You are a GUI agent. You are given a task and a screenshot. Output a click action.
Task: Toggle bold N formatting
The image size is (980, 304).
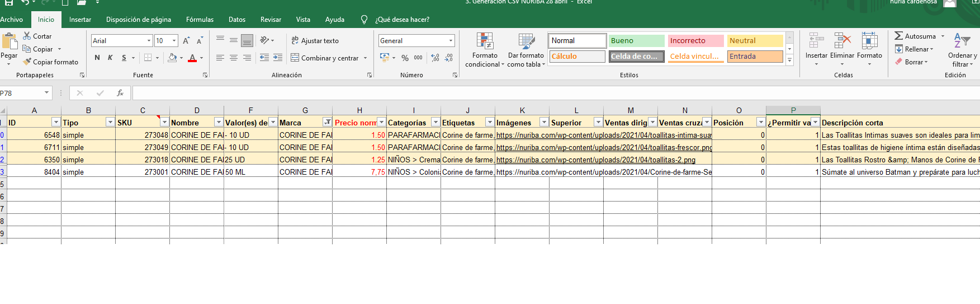coord(97,58)
